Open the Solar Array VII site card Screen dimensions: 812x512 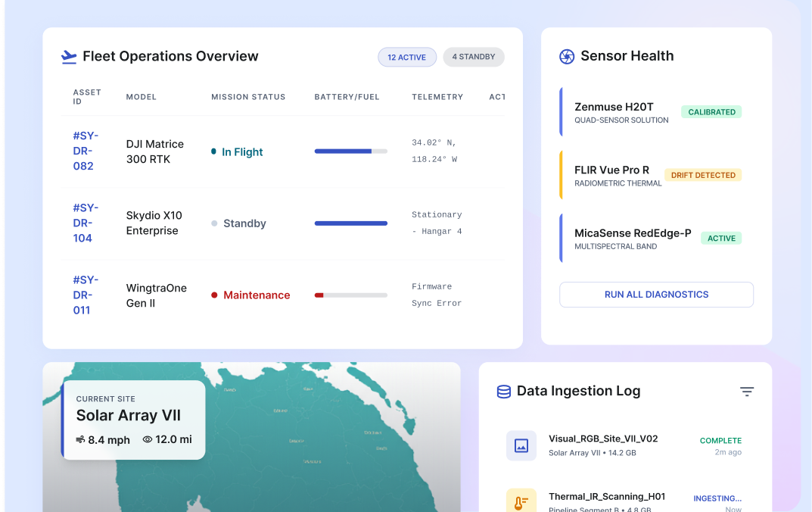coord(134,420)
